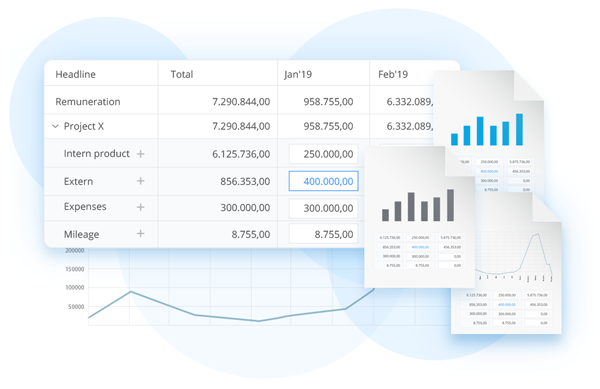Click the Mileage Jan'19 input 8.755,00
This screenshot has width=600, height=389.
click(324, 234)
